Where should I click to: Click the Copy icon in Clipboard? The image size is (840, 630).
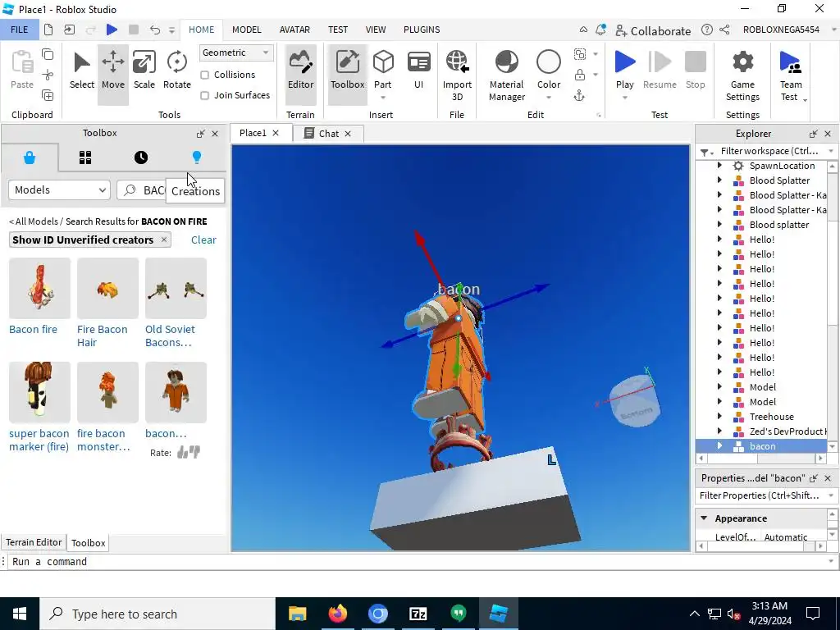click(x=48, y=54)
